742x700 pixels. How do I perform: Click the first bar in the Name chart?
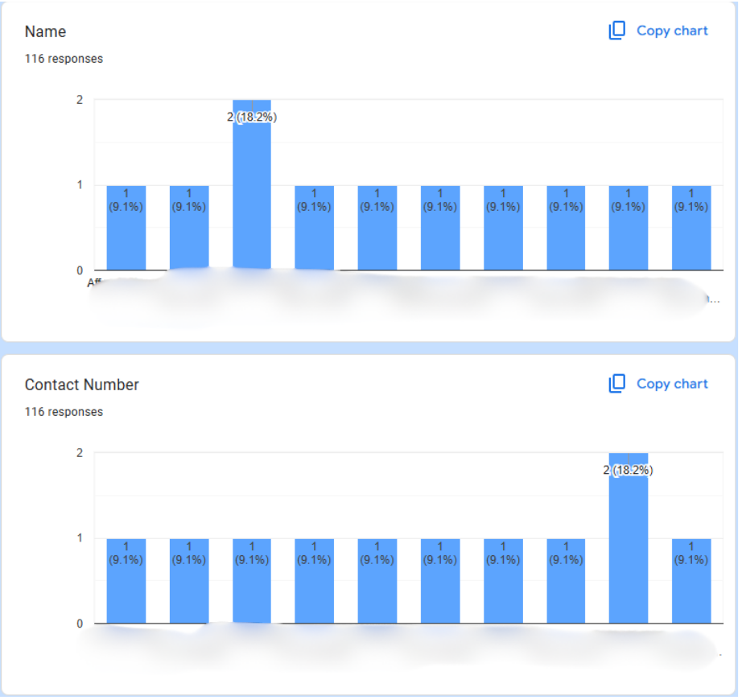126,233
